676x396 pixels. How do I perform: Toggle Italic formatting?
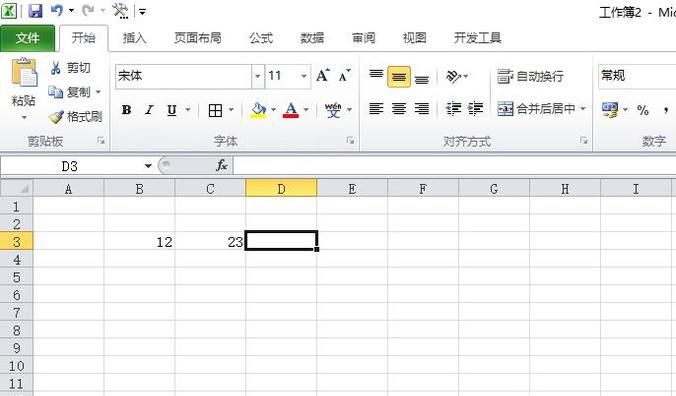click(x=149, y=110)
